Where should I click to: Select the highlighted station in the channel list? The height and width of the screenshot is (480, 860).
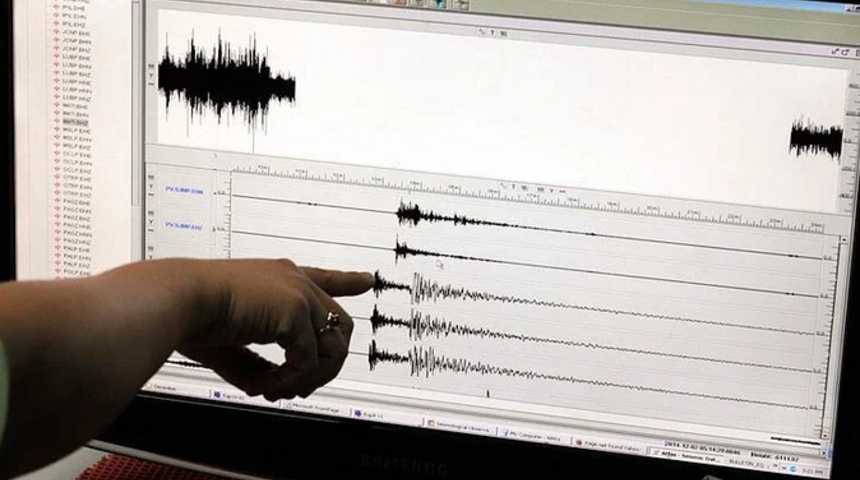click(x=76, y=122)
